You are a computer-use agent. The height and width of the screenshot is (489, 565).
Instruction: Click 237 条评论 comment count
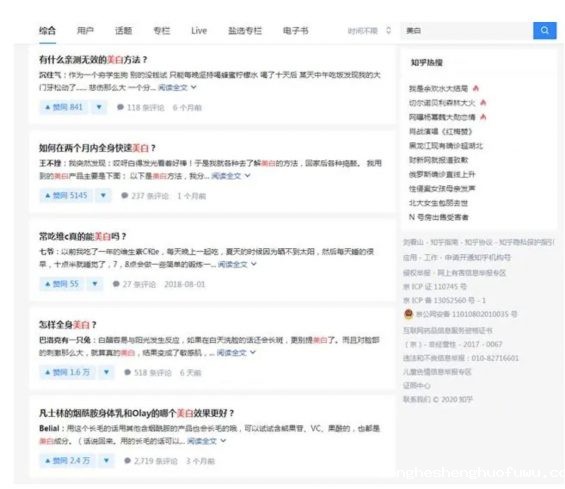(150, 196)
